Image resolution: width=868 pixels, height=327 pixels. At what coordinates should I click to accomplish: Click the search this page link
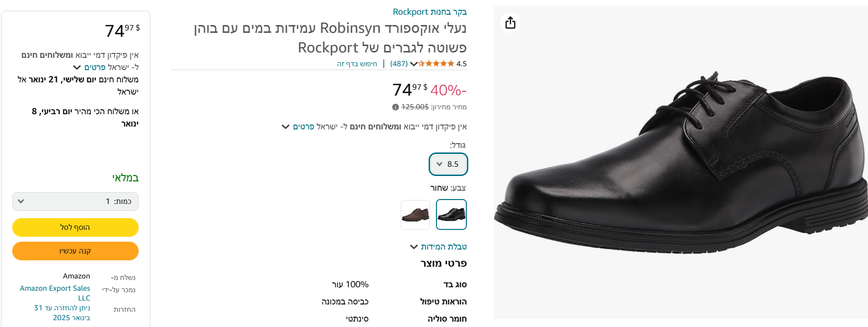tap(357, 64)
